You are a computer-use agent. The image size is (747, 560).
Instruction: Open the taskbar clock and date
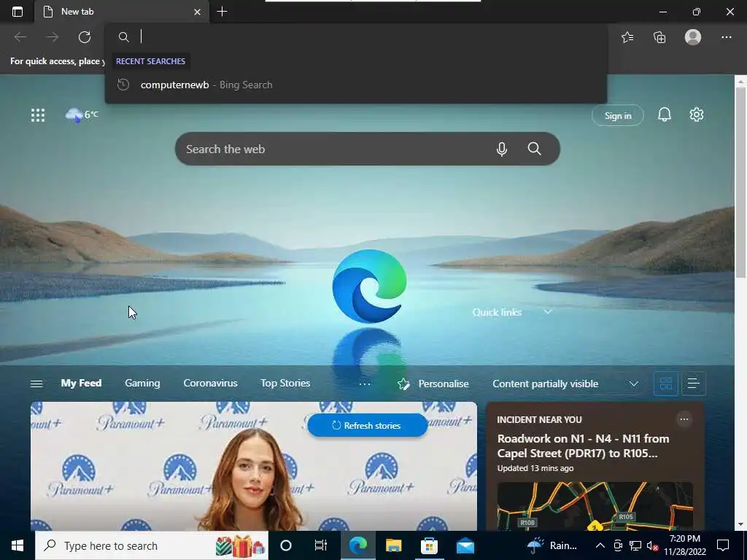tap(685, 545)
